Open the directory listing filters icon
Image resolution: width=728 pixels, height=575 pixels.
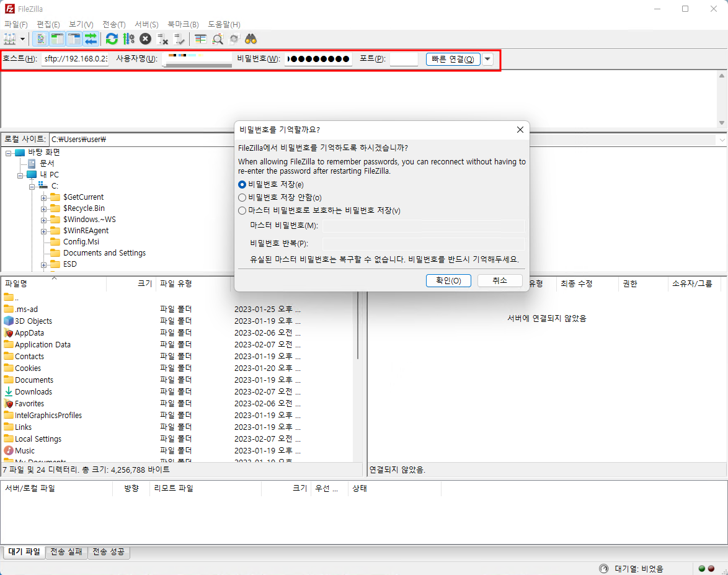click(200, 39)
